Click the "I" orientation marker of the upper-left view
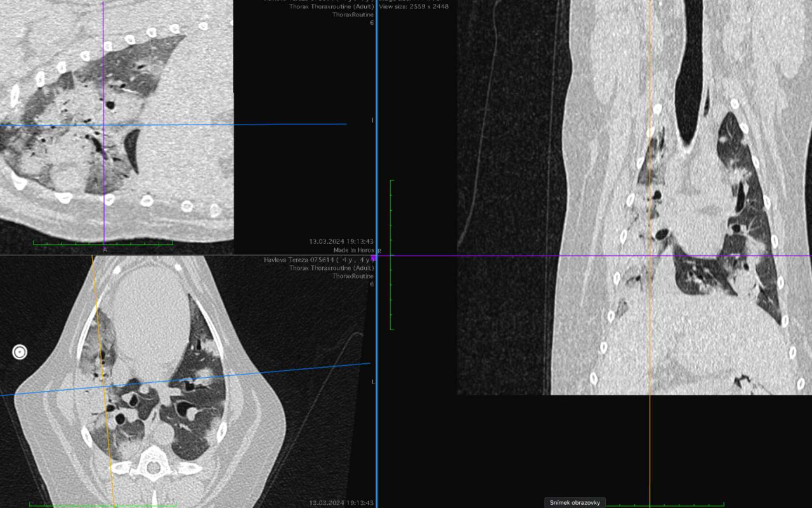The image size is (812, 508). (x=372, y=119)
